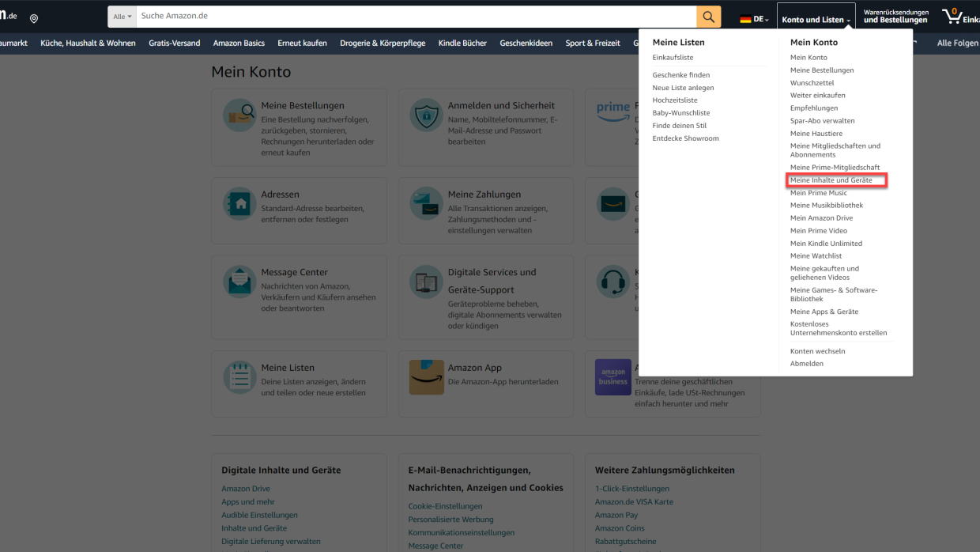Open the Amazon Drive link under Digitale Inhalte
Screen dimensions: 980x552
(246, 489)
